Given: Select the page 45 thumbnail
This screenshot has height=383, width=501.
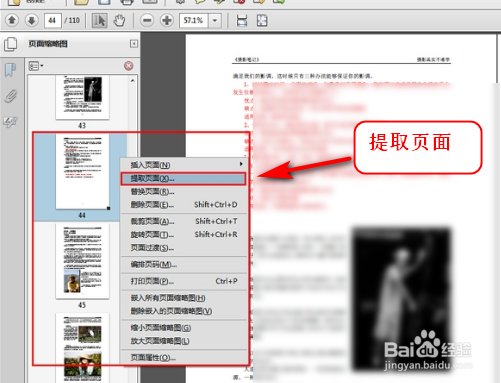Looking at the screenshot, I should point(82,261).
